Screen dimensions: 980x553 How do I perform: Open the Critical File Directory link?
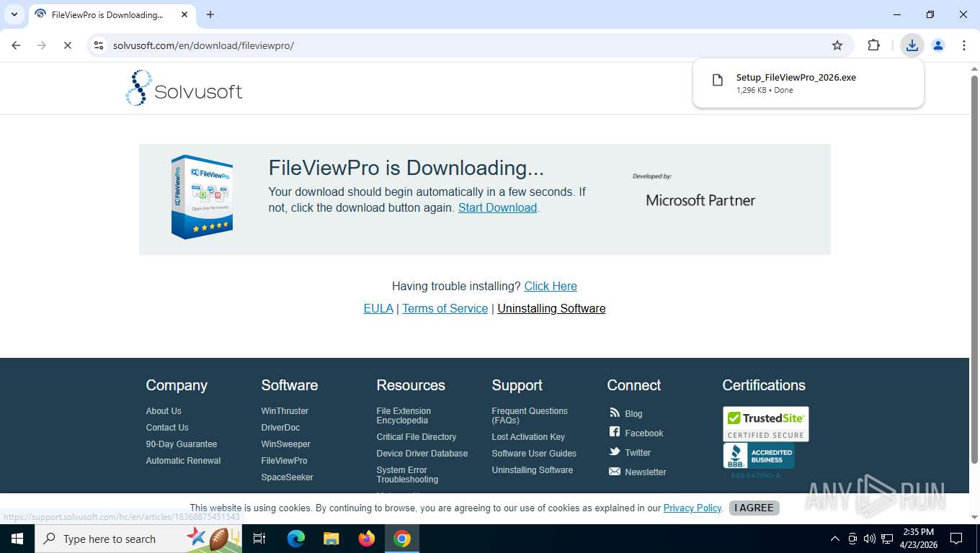(416, 437)
